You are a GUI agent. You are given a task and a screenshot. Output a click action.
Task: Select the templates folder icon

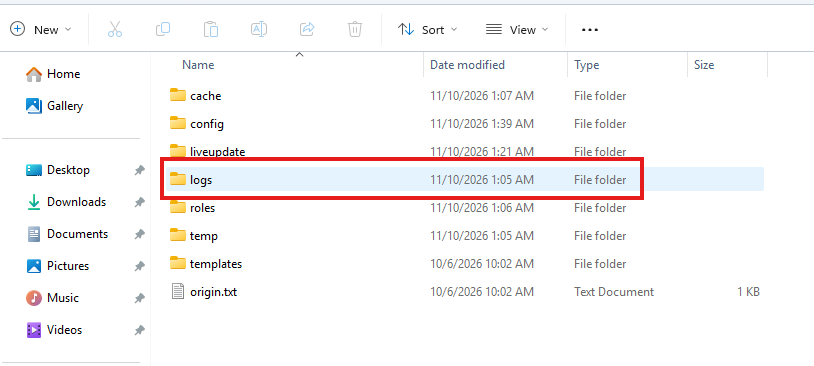(x=178, y=264)
